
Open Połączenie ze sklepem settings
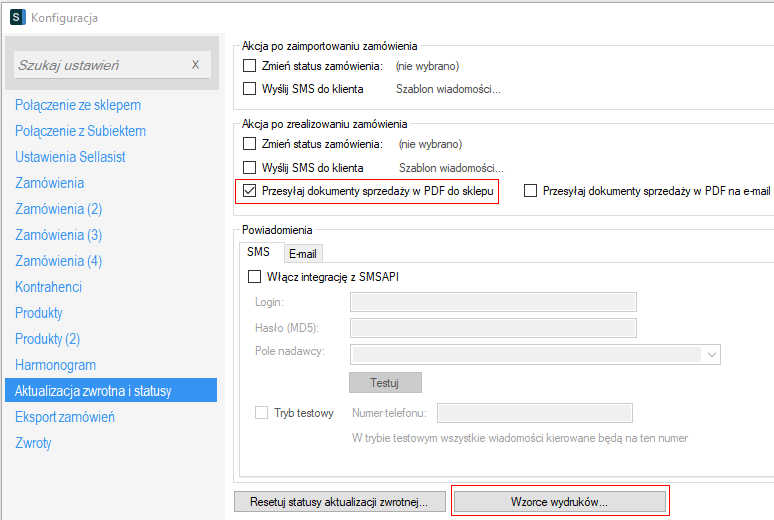78,105
